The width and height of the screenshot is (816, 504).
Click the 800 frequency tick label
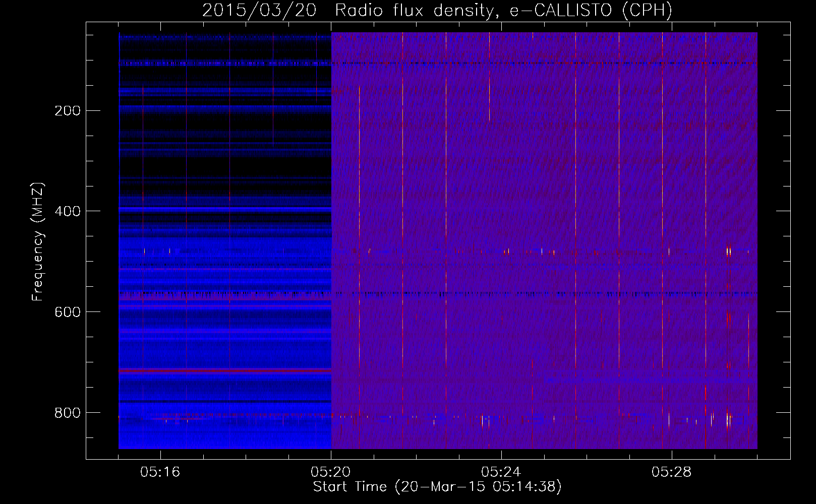click(x=68, y=413)
